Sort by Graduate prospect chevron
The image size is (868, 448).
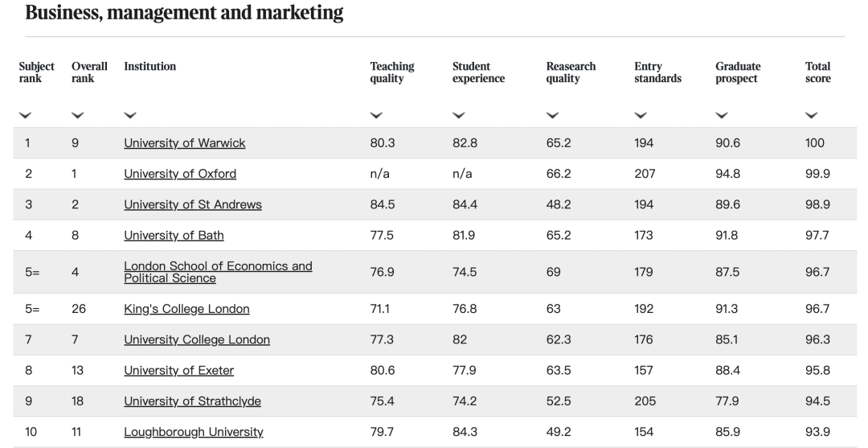coord(721,117)
